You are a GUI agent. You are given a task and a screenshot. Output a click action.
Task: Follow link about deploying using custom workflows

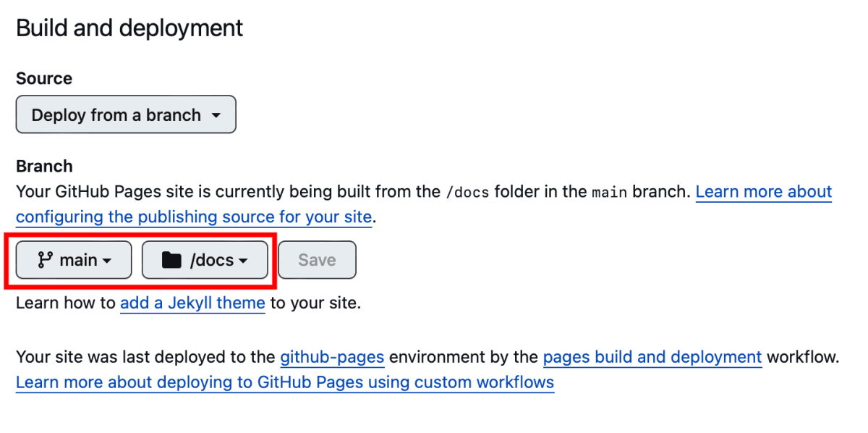click(x=285, y=382)
